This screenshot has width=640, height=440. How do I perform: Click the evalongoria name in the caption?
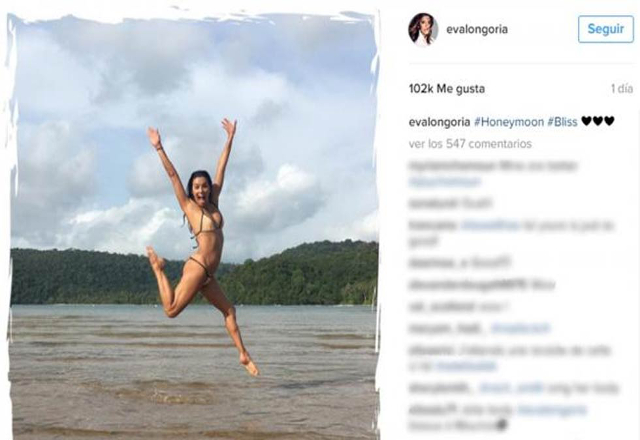click(x=439, y=122)
